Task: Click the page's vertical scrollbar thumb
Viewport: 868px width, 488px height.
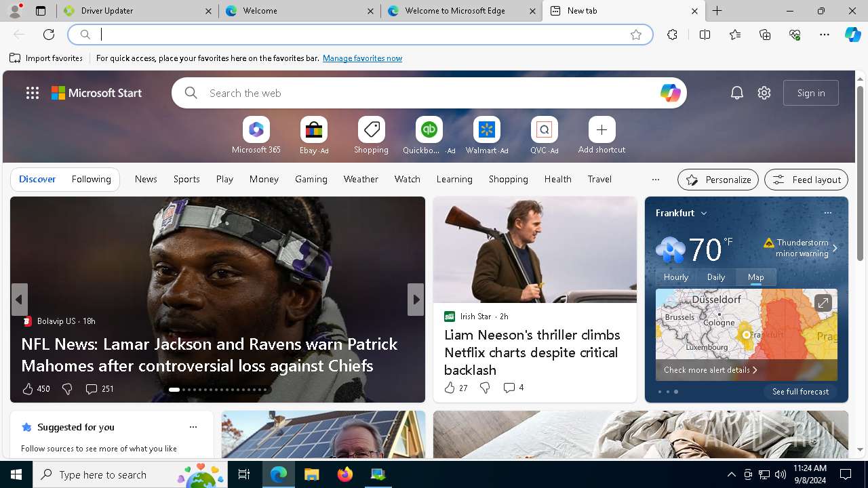Action: coord(860,174)
